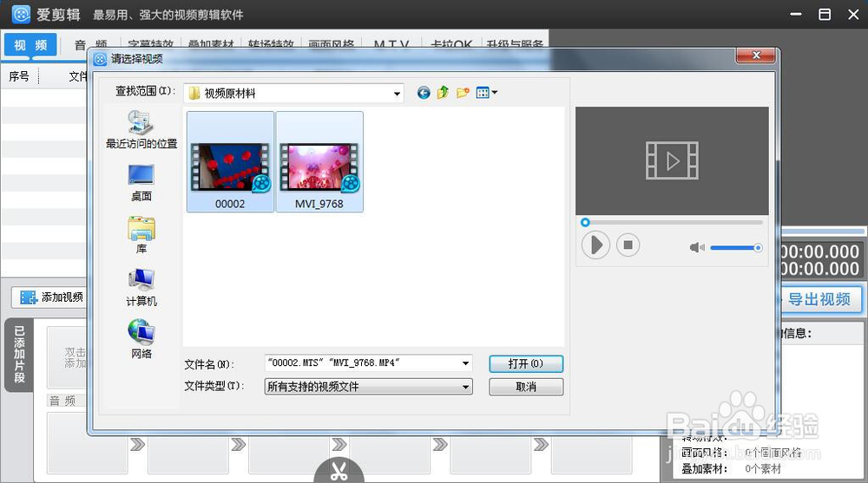Click the large video placeholder in preview
868x483 pixels.
coord(672,160)
